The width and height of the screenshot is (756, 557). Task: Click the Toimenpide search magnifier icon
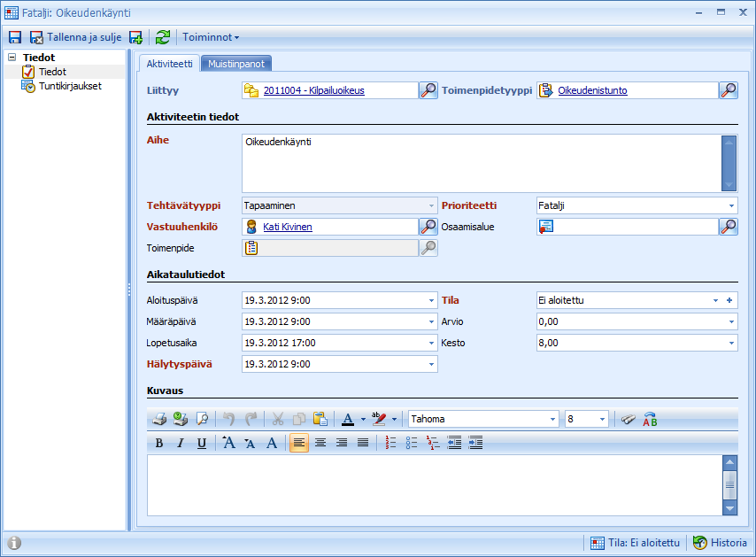point(428,248)
